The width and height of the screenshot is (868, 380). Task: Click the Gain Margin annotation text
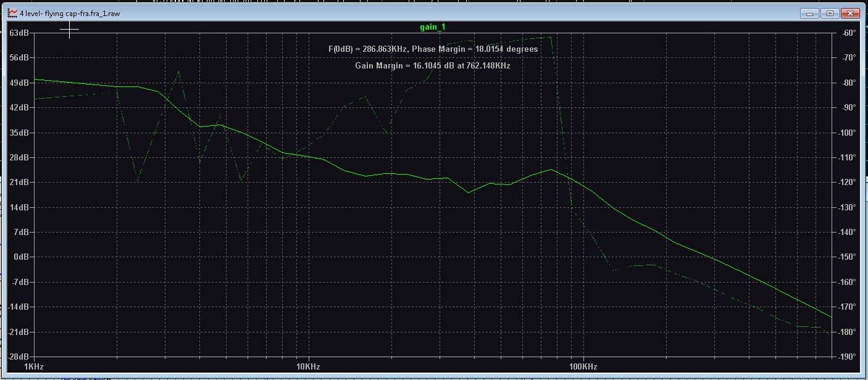pos(432,65)
